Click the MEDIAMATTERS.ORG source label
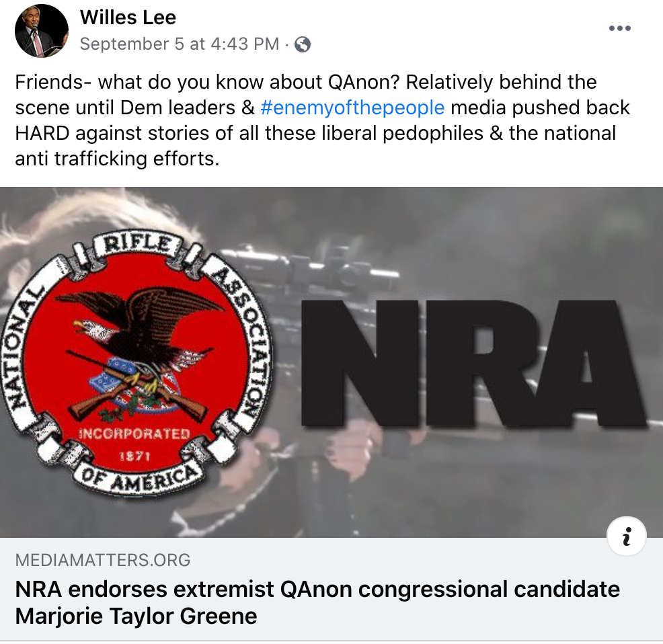 (x=103, y=560)
